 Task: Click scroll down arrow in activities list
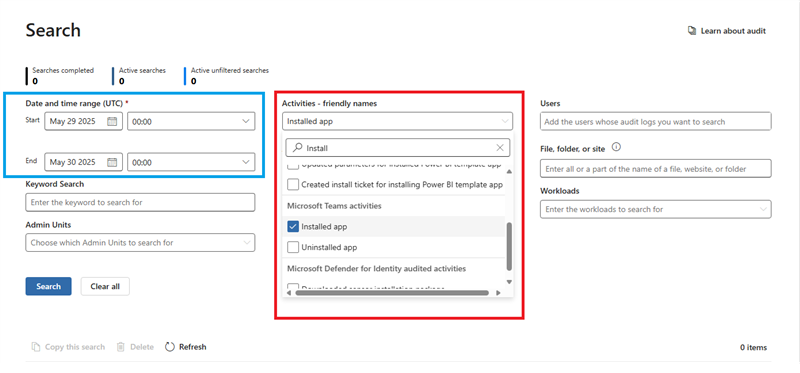pyautogui.click(x=509, y=282)
